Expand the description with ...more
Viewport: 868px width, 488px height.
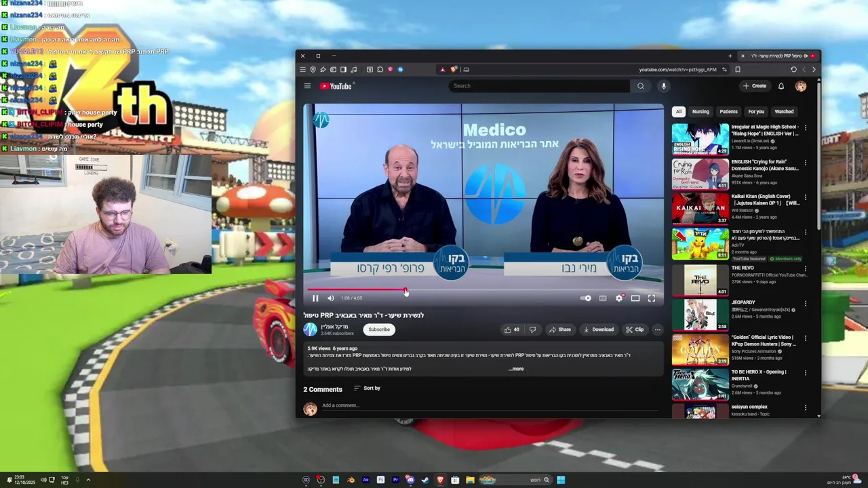pyautogui.click(x=516, y=369)
